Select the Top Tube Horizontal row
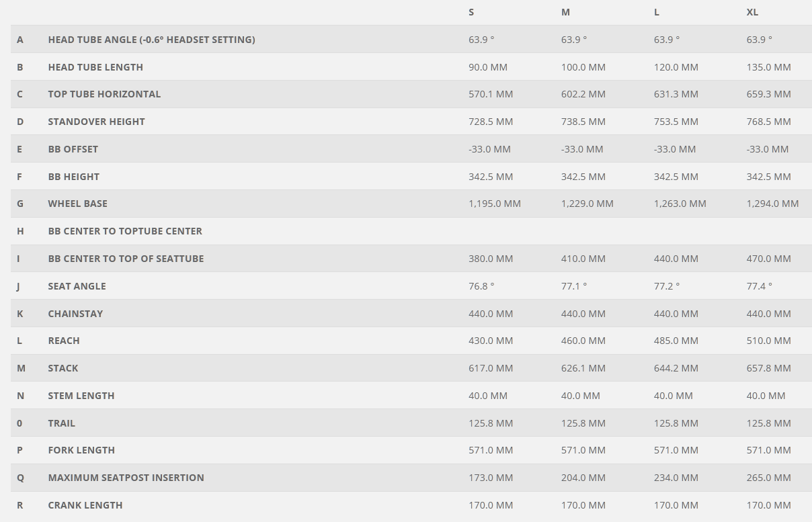The height and width of the screenshot is (522, 812). click(x=411, y=94)
